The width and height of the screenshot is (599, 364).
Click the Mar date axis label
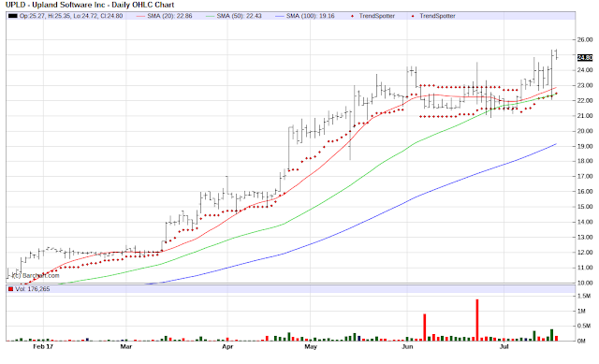point(126,346)
